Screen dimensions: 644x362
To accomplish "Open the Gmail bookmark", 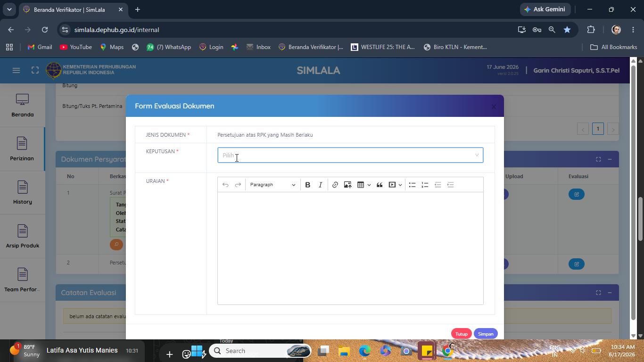I will [x=40, y=47].
